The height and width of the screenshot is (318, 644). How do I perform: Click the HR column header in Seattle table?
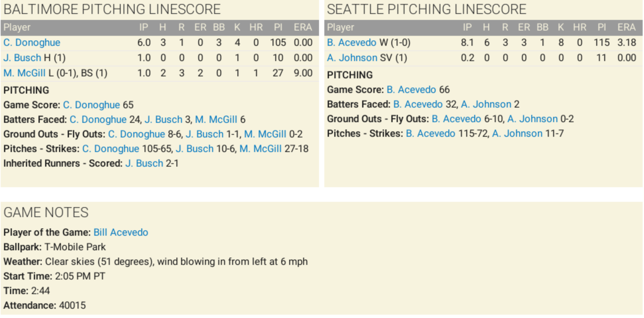579,27
